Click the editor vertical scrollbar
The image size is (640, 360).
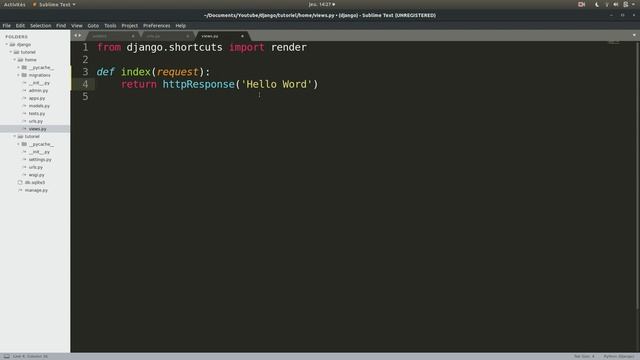[x=638, y=176]
